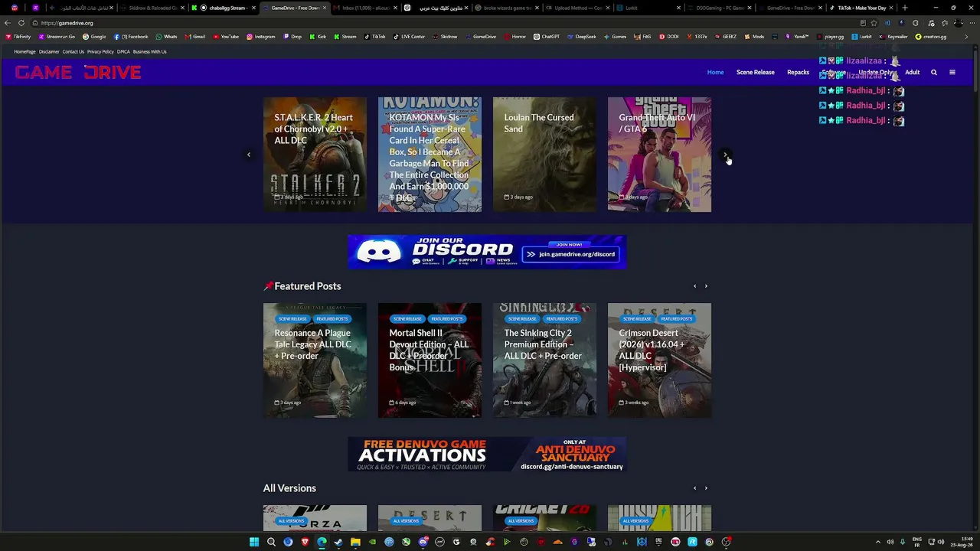The image size is (980, 551).
Task: Click the Disclaimer link in top bar
Action: [x=49, y=52]
